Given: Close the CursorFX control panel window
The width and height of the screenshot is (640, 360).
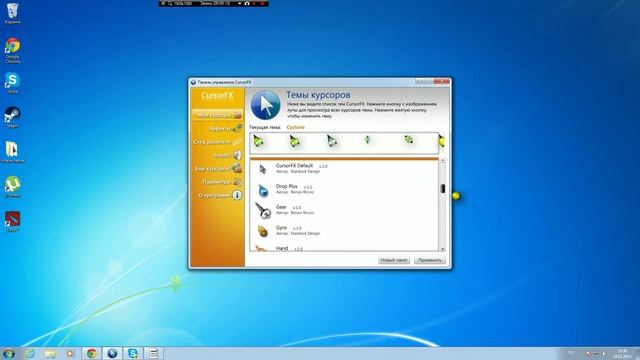Looking at the screenshot, I should pos(441,82).
